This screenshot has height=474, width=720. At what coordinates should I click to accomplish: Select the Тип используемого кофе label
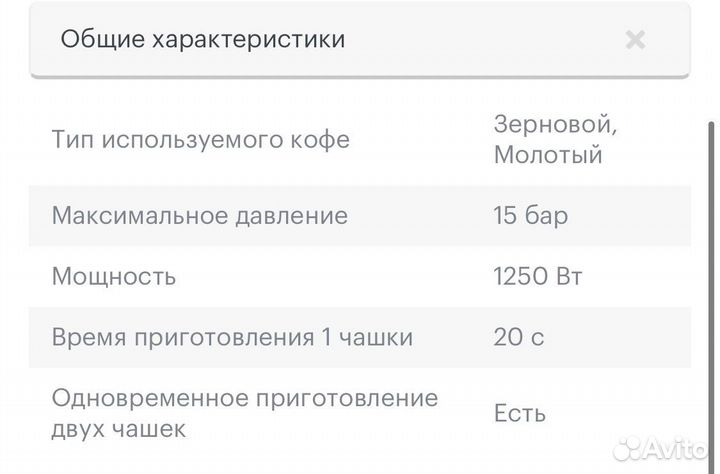click(201, 139)
